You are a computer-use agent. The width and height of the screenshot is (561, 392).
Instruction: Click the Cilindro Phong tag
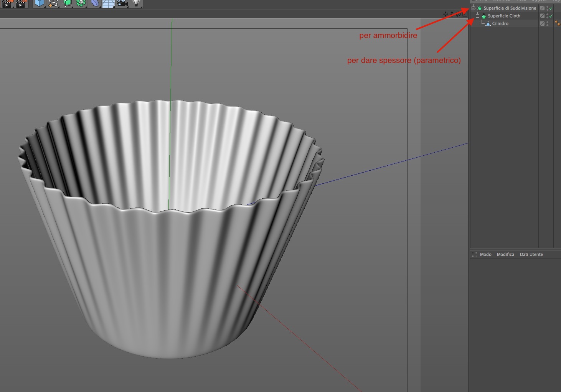(558, 23)
